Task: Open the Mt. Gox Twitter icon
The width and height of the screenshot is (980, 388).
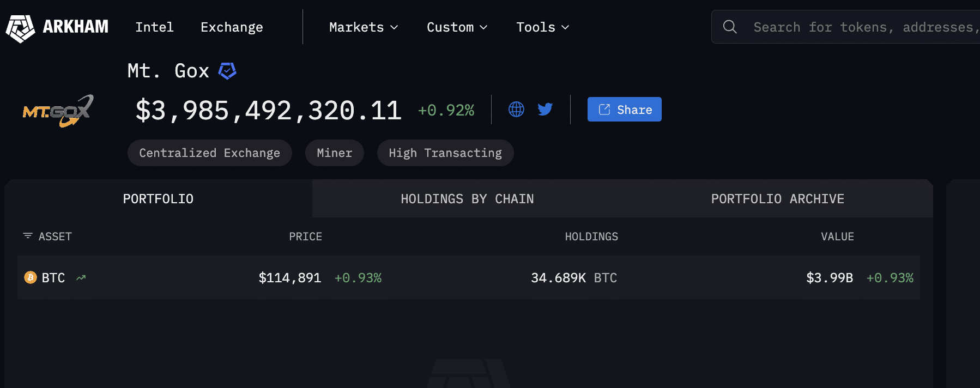Action: (x=545, y=110)
